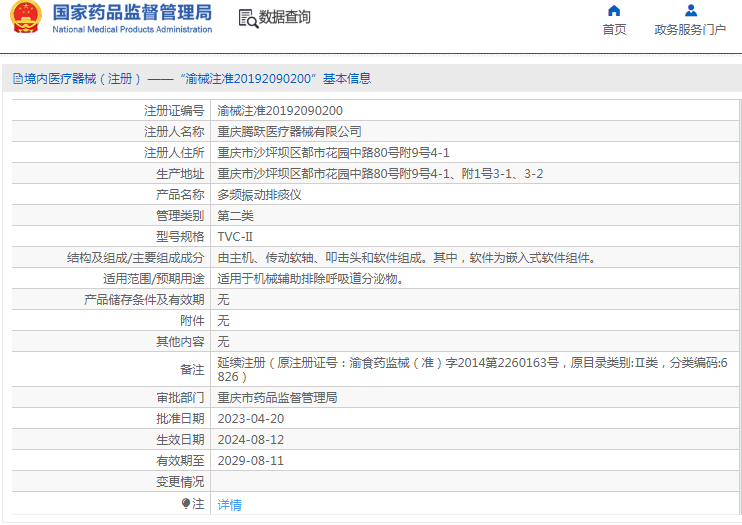Go to 首页 text link
742x525 pixels.
pos(614,30)
